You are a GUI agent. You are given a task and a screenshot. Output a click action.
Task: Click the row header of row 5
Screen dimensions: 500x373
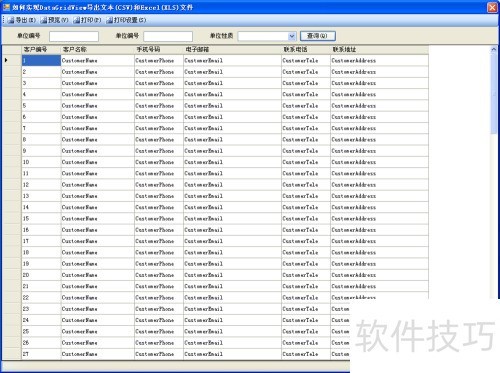click(12, 106)
